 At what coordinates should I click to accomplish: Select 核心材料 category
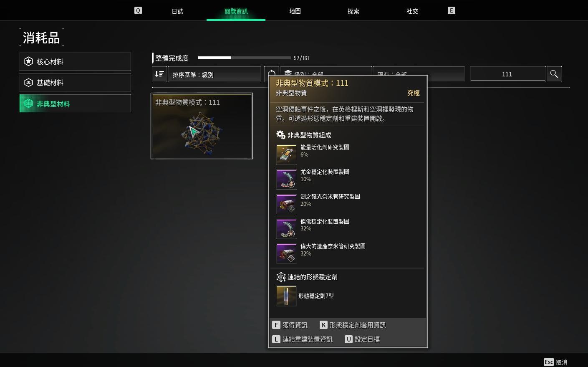click(x=75, y=62)
